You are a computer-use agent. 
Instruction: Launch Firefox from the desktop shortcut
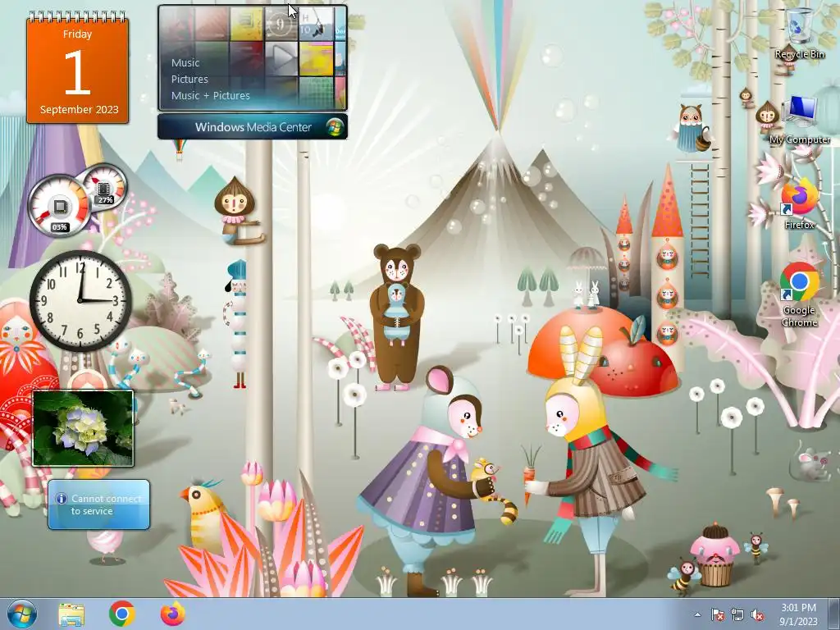click(799, 204)
